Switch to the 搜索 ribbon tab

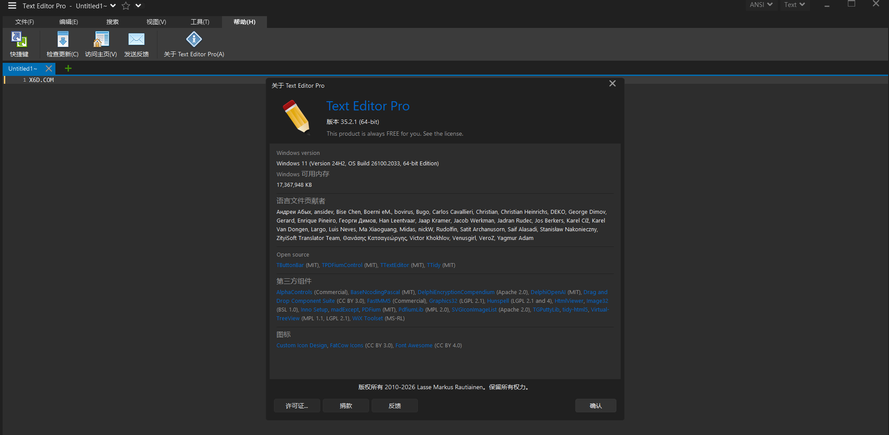[x=113, y=22]
